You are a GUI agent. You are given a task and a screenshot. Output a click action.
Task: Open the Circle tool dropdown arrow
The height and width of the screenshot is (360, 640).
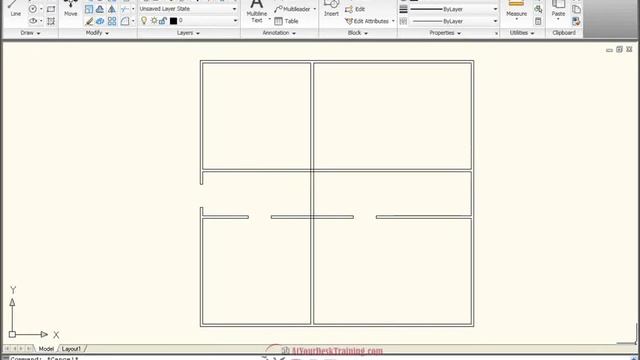tap(41, 9)
